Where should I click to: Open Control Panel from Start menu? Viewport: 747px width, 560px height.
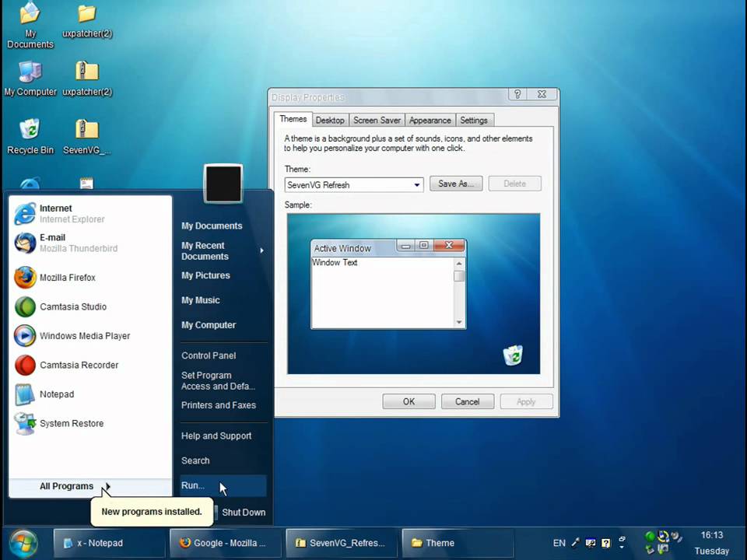[x=209, y=355]
